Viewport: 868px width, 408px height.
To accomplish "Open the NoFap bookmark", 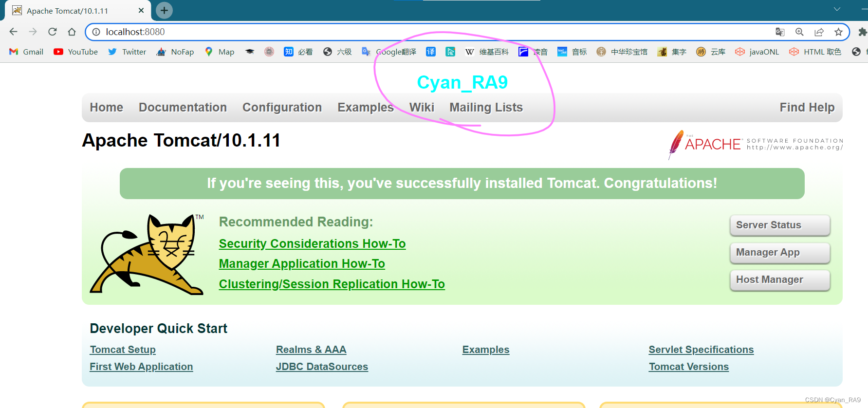I will click(x=175, y=52).
